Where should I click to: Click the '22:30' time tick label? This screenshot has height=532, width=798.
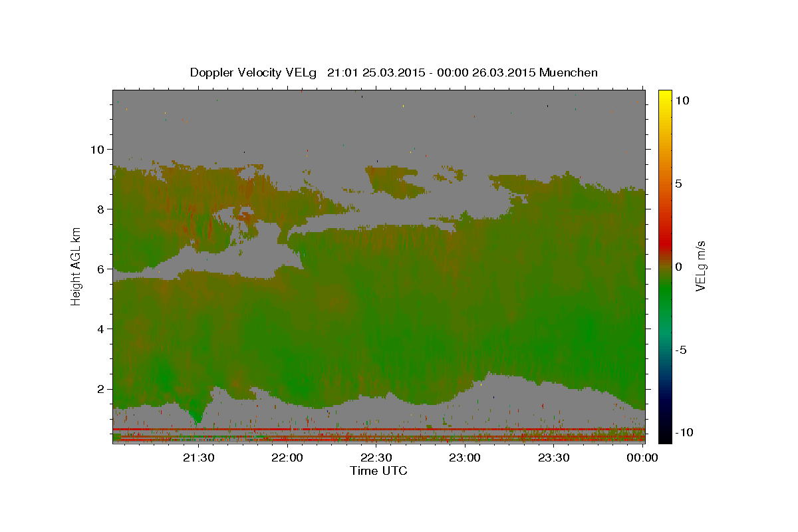pos(376,458)
